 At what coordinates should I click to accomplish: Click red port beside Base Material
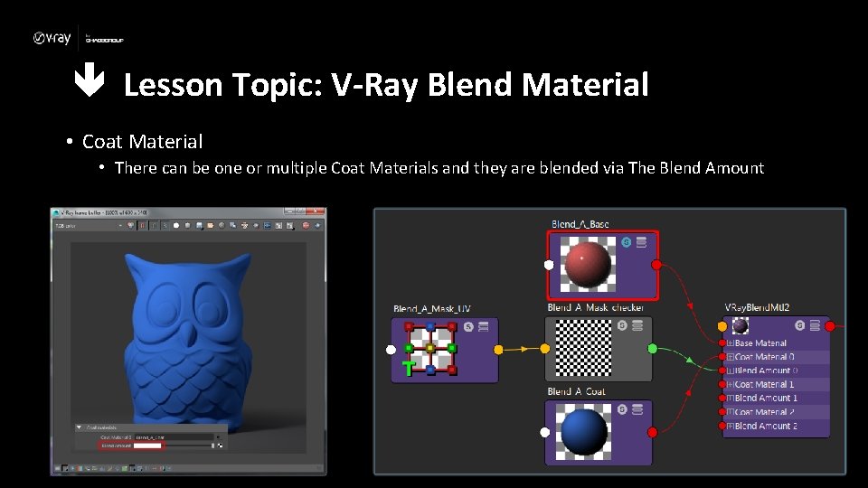[x=722, y=343]
